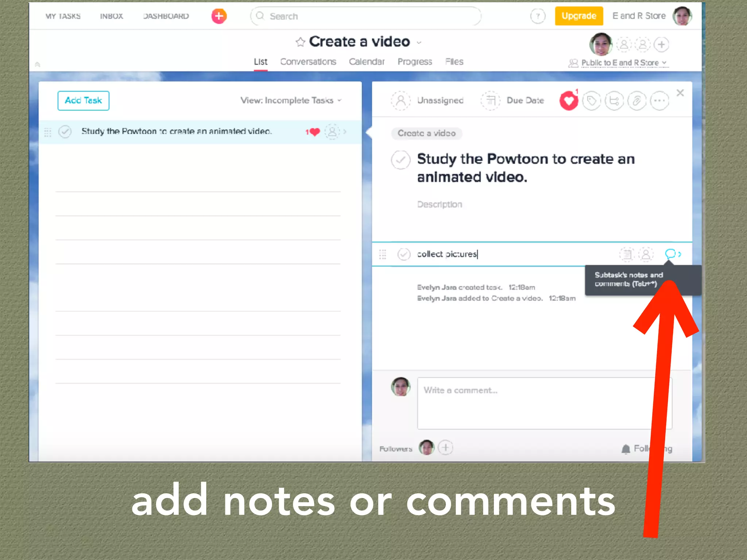Image resolution: width=747 pixels, height=560 pixels.
Task: Click the subtasks icon in task toolbar
Action: click(614, 101)
